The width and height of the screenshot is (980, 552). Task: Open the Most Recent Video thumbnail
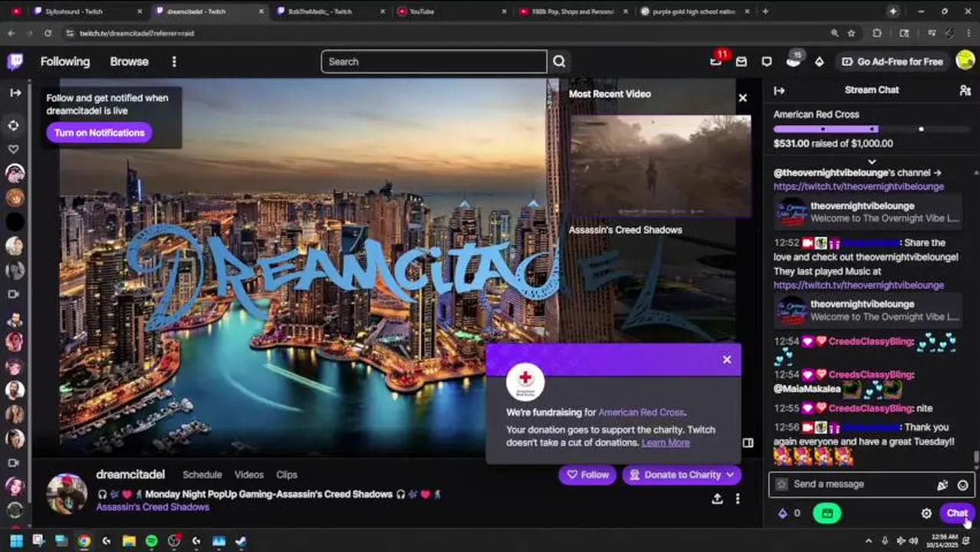tap(660, 166)
